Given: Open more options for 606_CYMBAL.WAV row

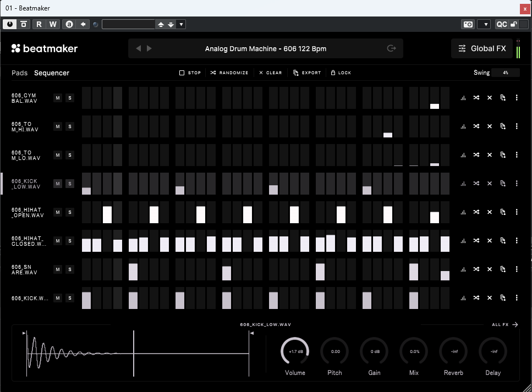Looking at the screenshot, I should (517, 98).
